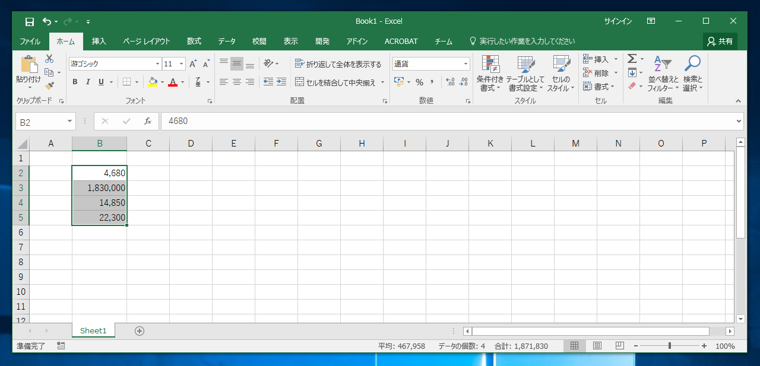Viewport: 760px width, 366px height.
Task: Click the decrease decimal icon
Action: [463, 82]
